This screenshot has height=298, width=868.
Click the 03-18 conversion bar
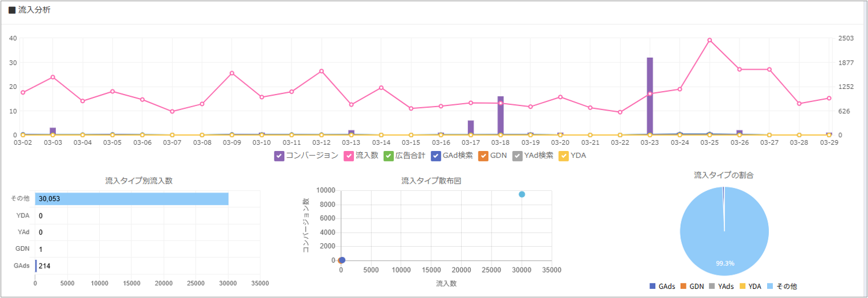(500, 115)
